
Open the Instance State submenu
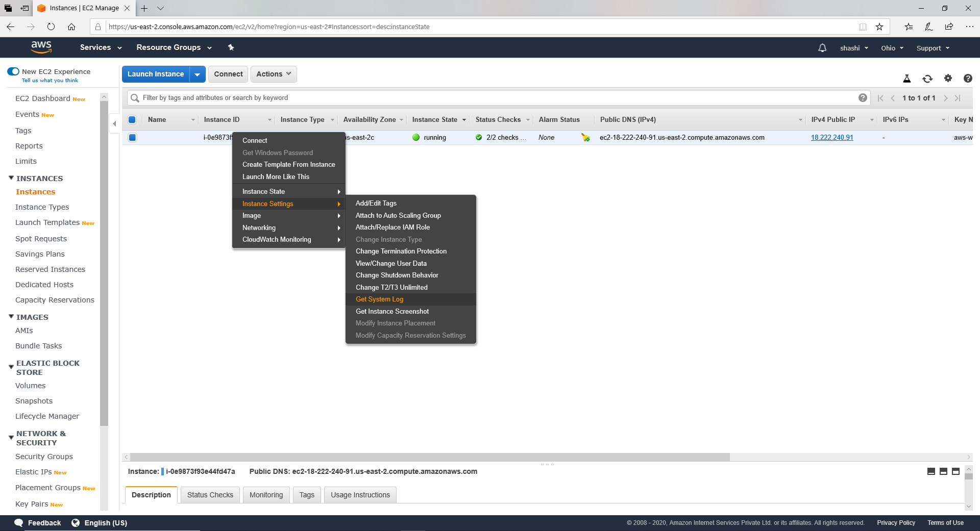289,191
